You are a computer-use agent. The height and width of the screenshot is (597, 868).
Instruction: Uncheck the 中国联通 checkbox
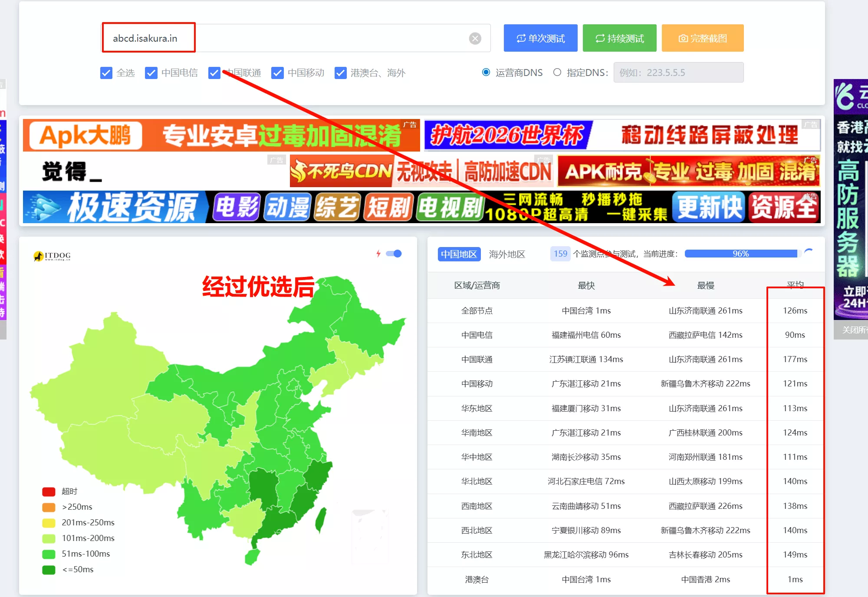click(214, 73)
